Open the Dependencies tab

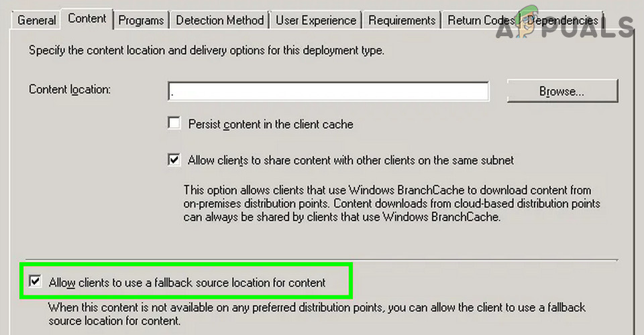[563, 20]
